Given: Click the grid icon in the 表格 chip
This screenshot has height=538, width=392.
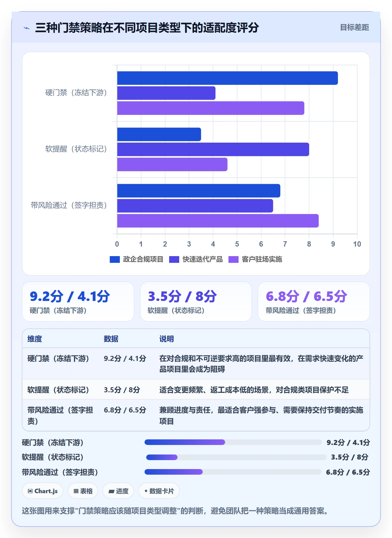Looking at the screenshot, I should click(x=76, y=491).
